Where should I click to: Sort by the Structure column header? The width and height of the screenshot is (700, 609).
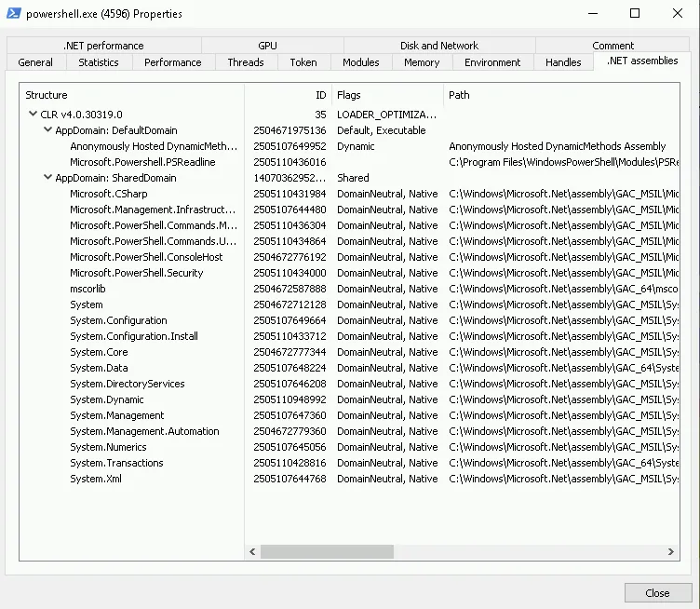point(131,95)
